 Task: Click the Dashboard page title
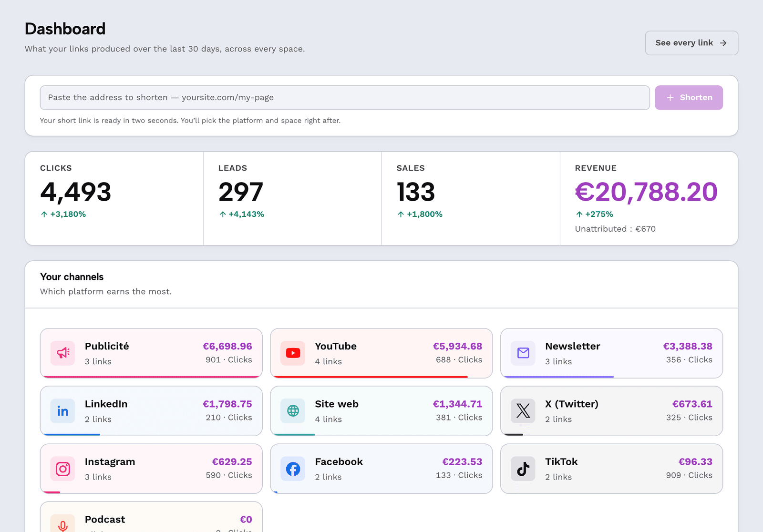click(x=65, y=29)
